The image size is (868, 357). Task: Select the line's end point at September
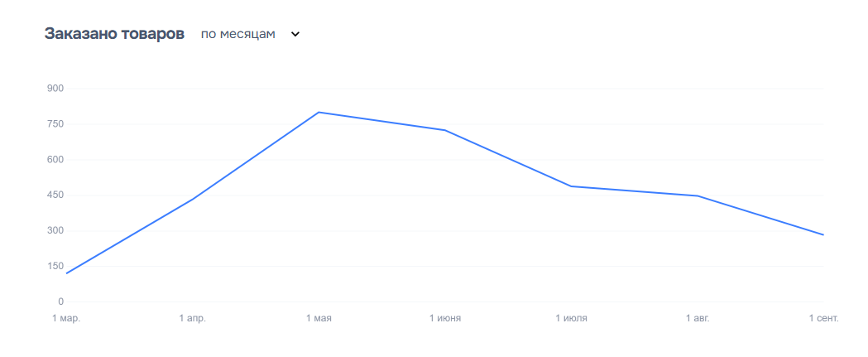pos(823,234)
